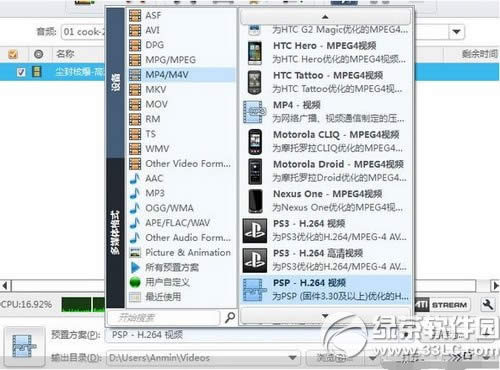Screen dimensions: 500x370
Task: Click the Motorola CLIQ phone icon
Action: coord(255,142)
